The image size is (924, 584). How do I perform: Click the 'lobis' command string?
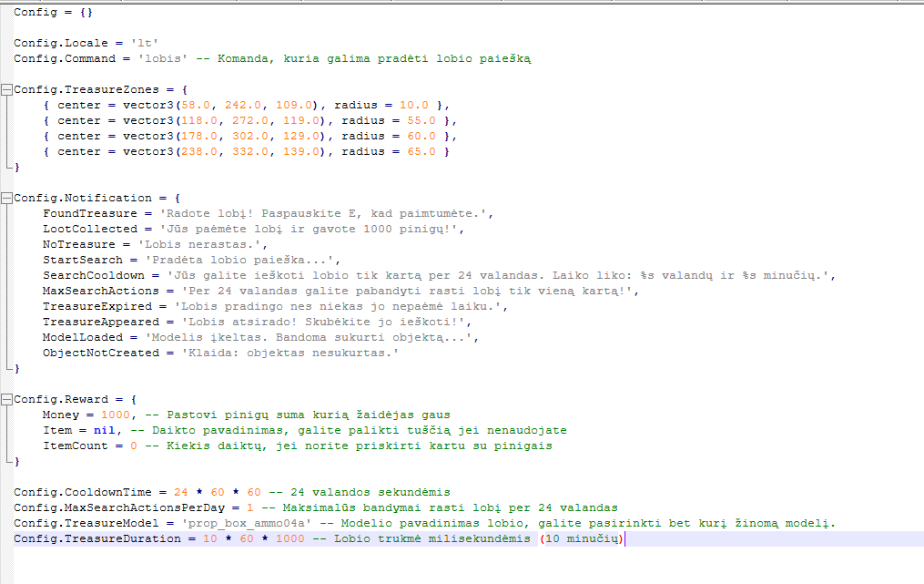163,58
